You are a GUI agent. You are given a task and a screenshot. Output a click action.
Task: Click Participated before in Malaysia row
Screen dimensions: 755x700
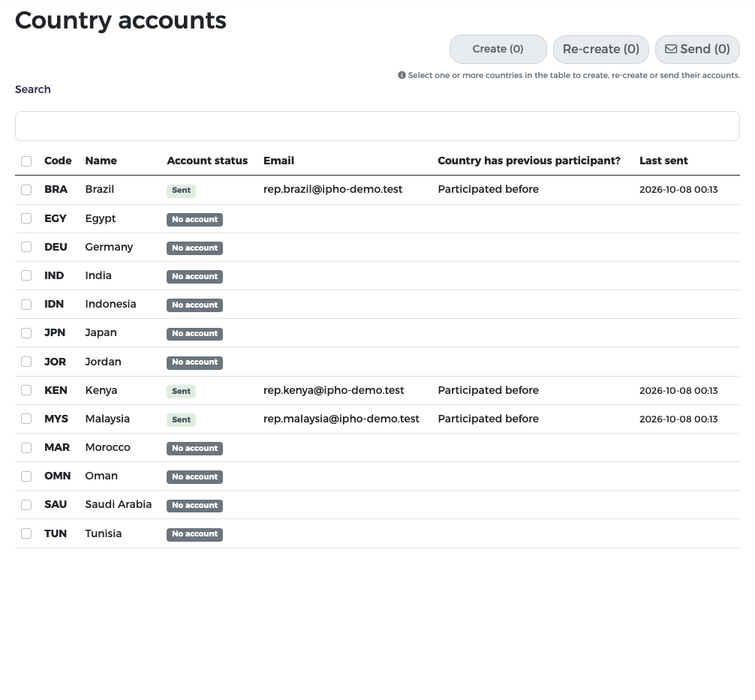(489, 419)
